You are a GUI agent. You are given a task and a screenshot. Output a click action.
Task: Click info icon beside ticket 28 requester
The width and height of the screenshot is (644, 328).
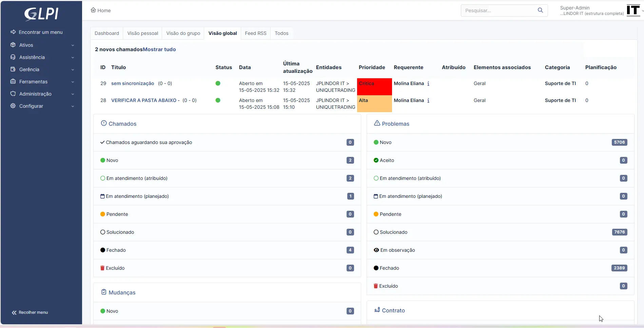(x=428, y=101)
